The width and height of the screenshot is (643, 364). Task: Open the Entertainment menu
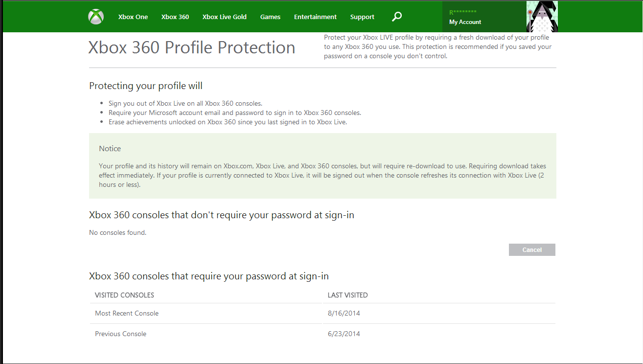(315, 17)
